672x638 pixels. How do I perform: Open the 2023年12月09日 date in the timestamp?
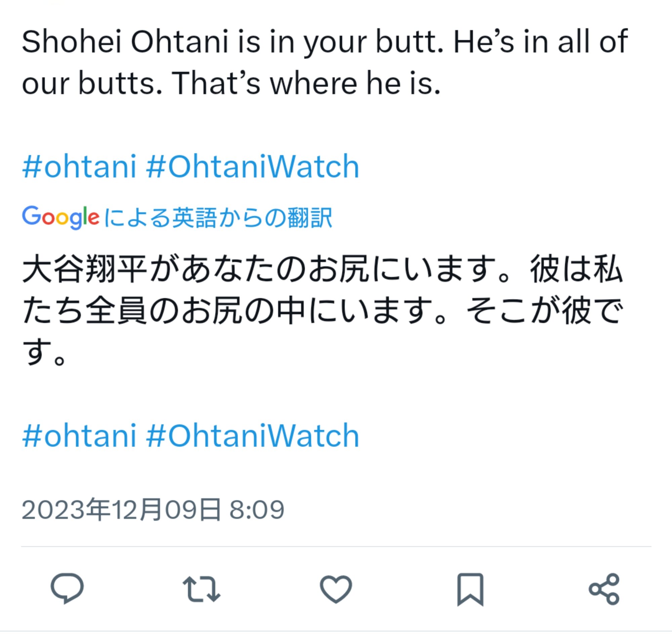click(121, 509)
